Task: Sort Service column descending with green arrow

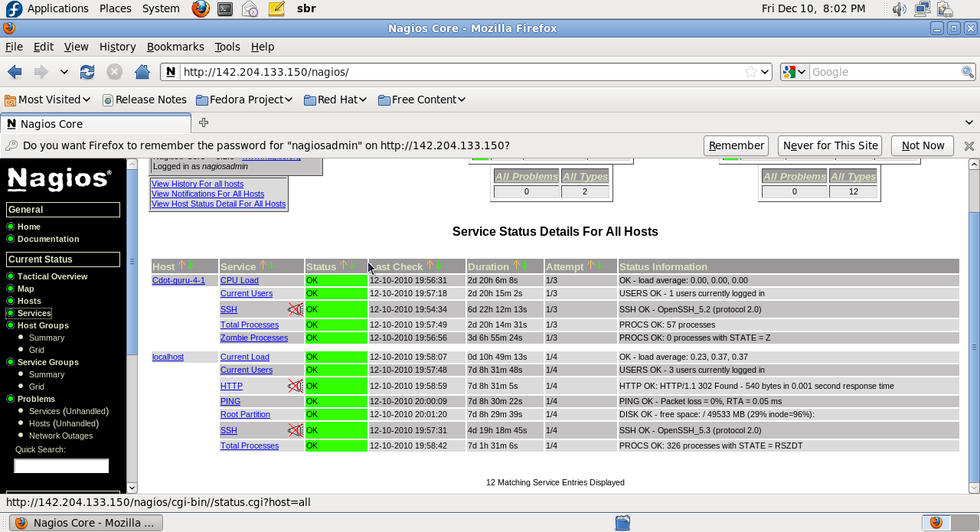Action: click(x=271, y=265)
